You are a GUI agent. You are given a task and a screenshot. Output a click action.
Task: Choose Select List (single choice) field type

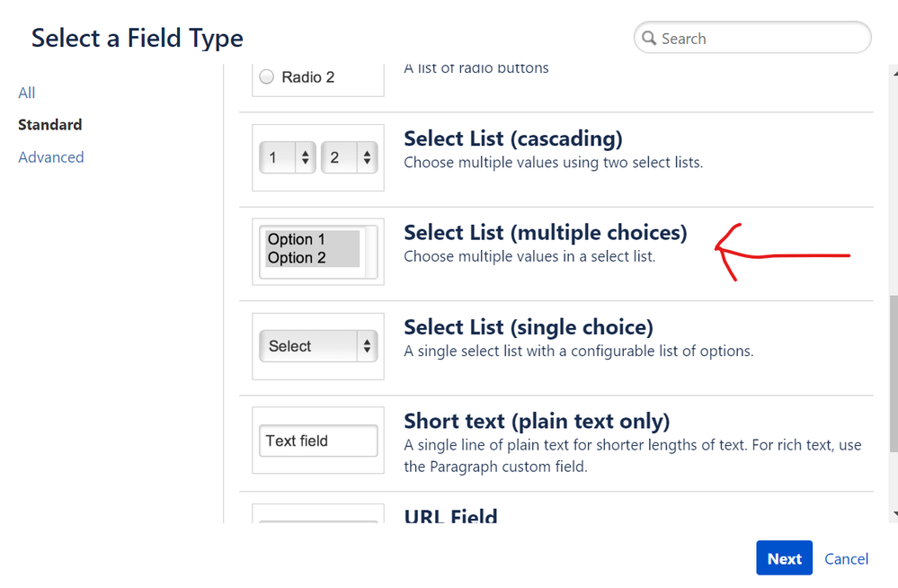[528, 327]
